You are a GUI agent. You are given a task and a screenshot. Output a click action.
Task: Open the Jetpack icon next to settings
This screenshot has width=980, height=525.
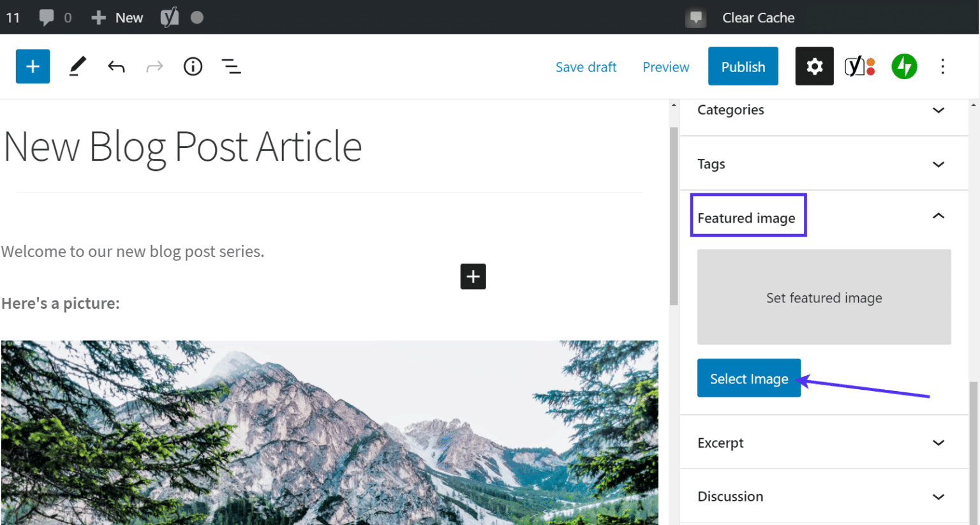point(904,66)
